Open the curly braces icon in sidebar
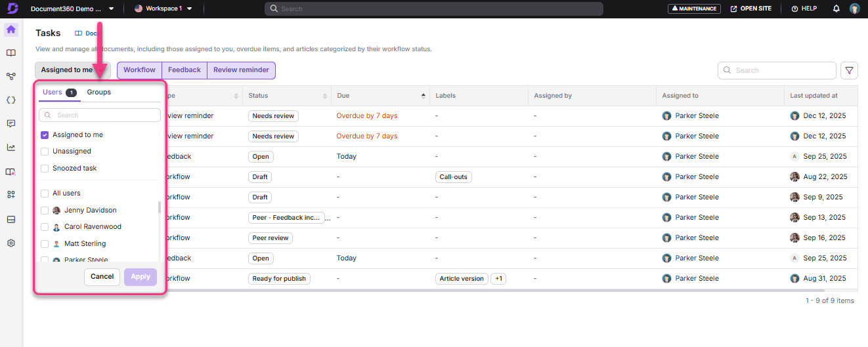 11,100
